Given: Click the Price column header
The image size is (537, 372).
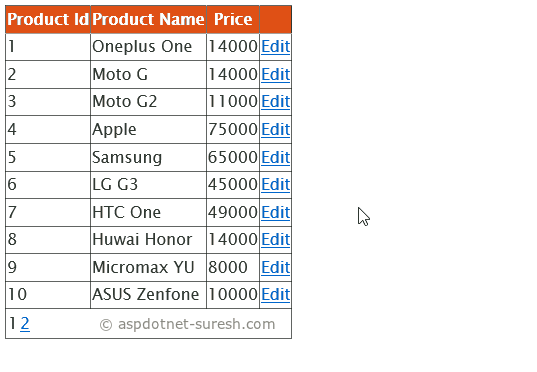Looking at the screenshot, I should [233, 19].
